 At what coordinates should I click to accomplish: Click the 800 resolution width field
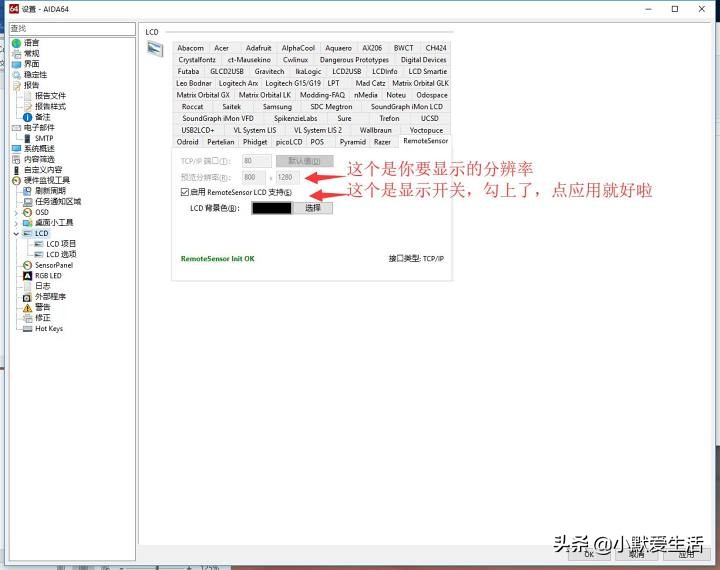tap(253, 177)
